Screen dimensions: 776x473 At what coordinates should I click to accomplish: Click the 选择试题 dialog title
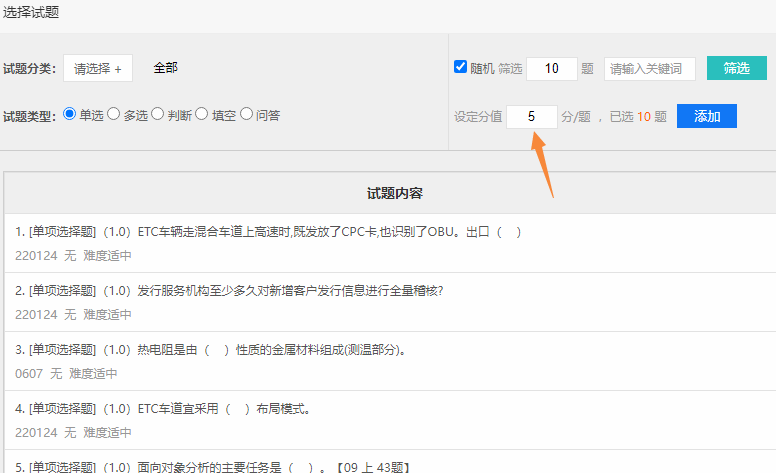coord(31,12)
